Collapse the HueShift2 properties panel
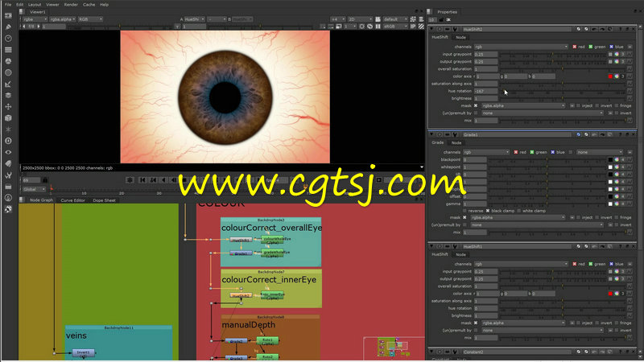The width and height of the screenshot is (644, 362). [431, 30]
